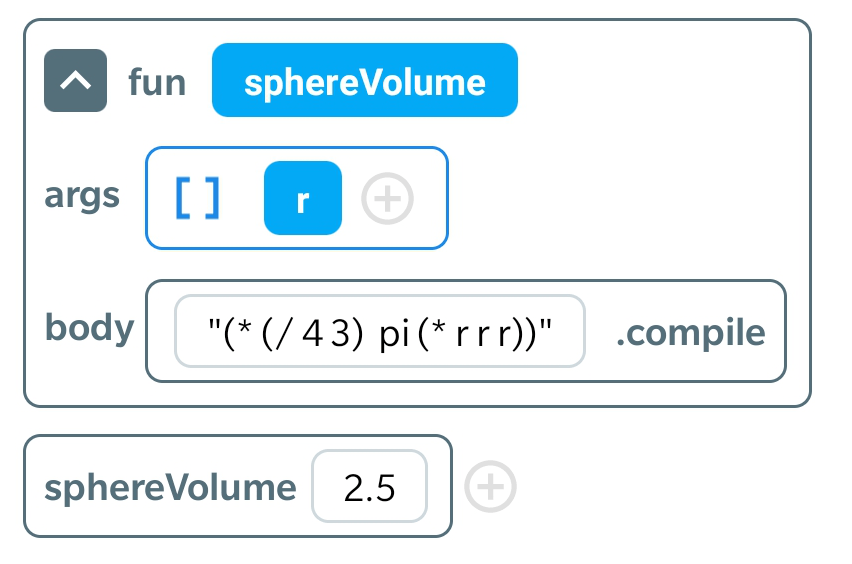Click the body expression string field
This screenshot has height=564, width=852.
[379, 331]
